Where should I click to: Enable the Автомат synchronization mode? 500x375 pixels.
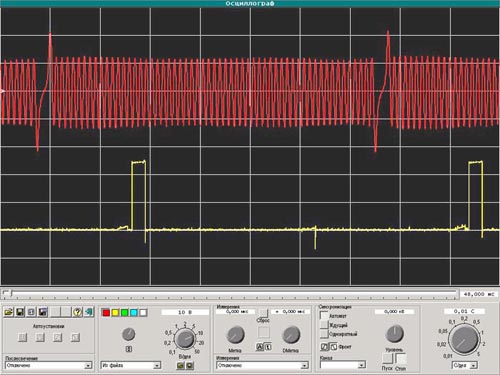pos(324,315)
